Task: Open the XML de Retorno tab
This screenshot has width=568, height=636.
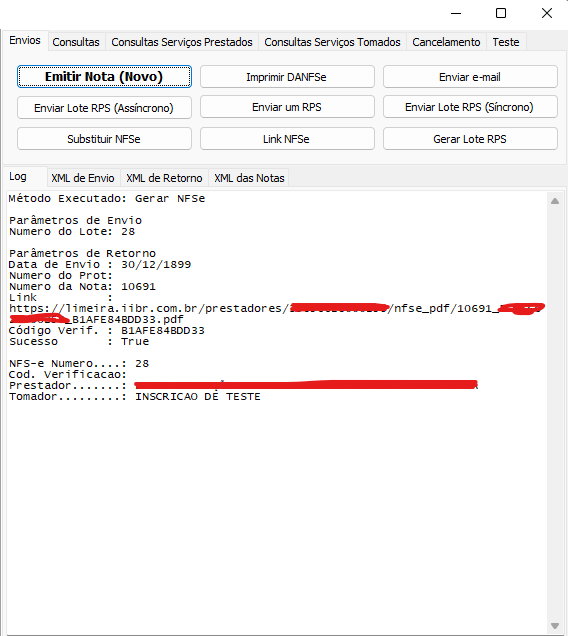Action: point(164,178)
